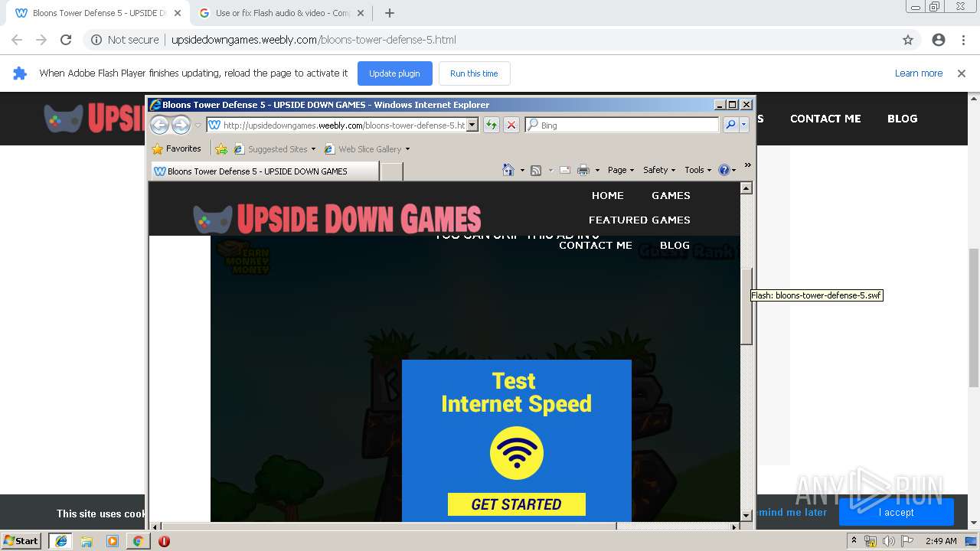
Task: Open IE recent pages dropdown arrow
Action: tap(198, 126)
